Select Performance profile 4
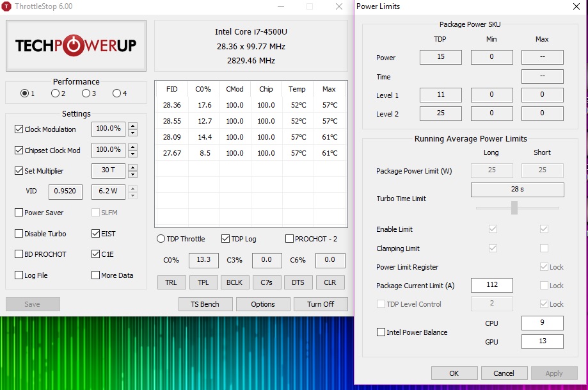The image size is (588, 390). 116,93
